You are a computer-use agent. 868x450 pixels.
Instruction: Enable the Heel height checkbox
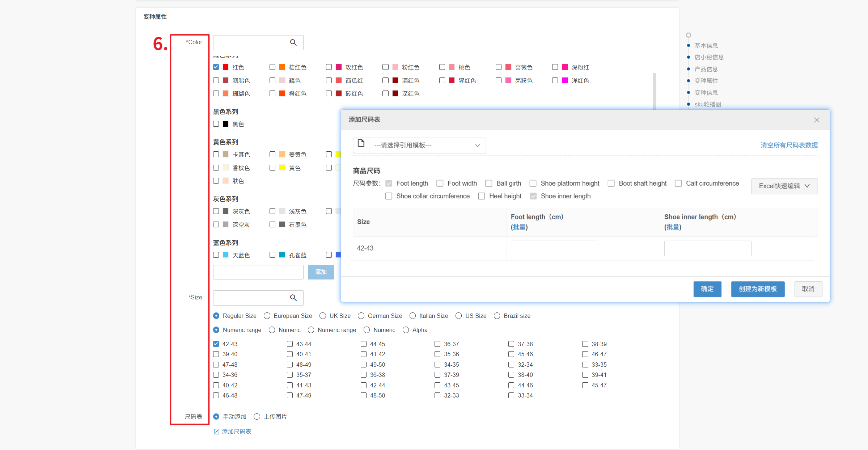pos(482,196)
